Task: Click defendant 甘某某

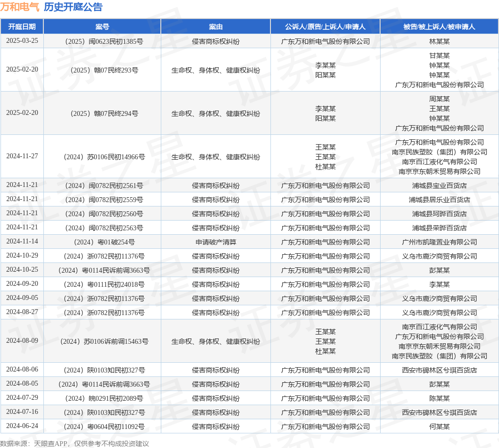Action: pos(440,56)
